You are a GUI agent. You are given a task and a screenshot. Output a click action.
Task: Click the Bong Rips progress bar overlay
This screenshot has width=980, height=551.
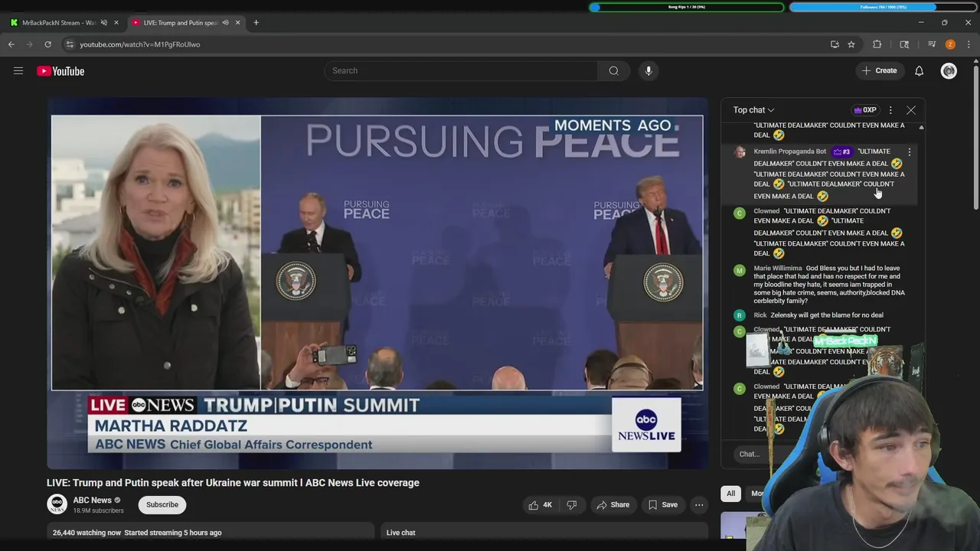[687, 7]
